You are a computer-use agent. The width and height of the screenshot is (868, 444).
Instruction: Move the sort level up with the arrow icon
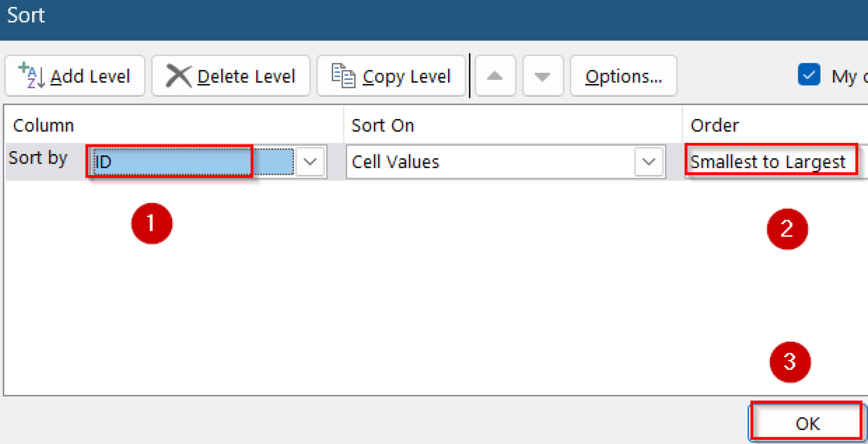click(x=495, y=75)
